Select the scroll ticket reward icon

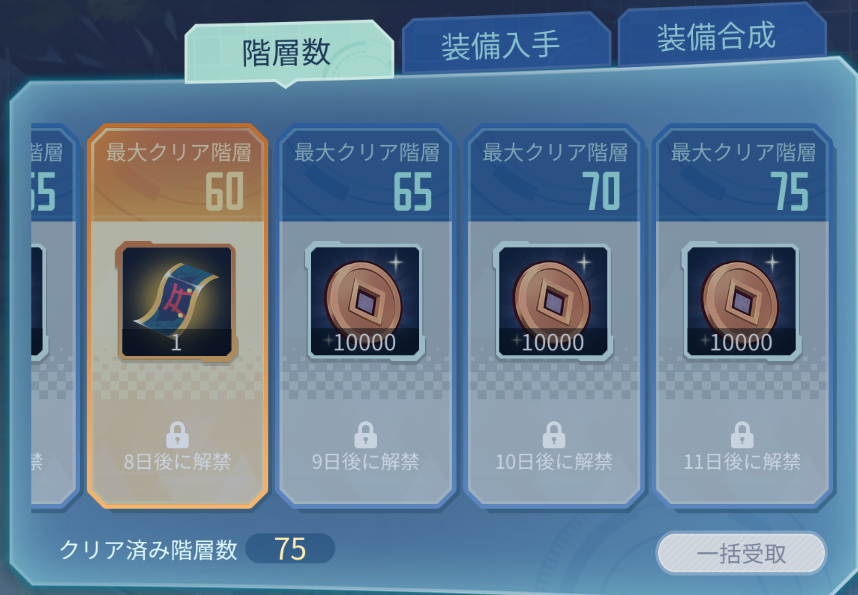pyautogui.click(x=176, y=302)
